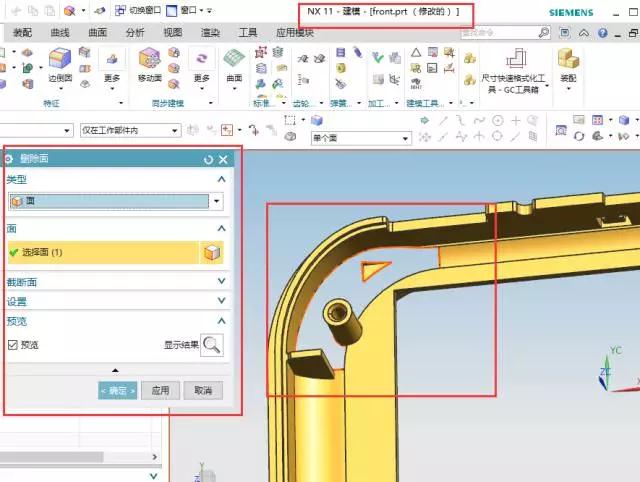This screenshot has width=640, height=482.
Task: Click the dialog settings gear icon
Action: tap(9, 159)
